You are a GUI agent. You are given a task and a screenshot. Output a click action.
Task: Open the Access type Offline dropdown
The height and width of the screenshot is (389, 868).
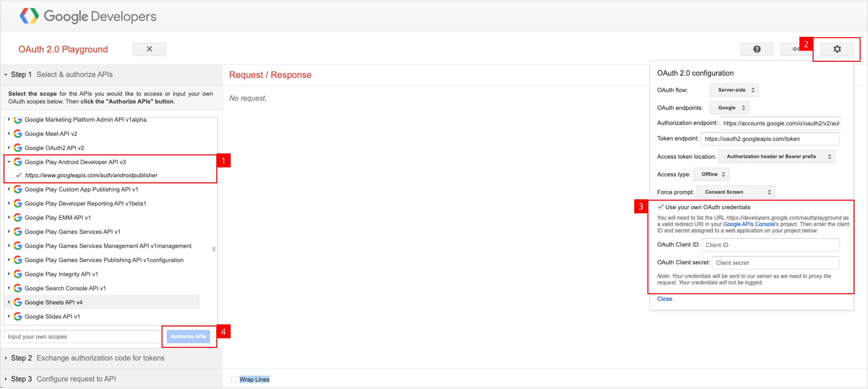point(711,174)
